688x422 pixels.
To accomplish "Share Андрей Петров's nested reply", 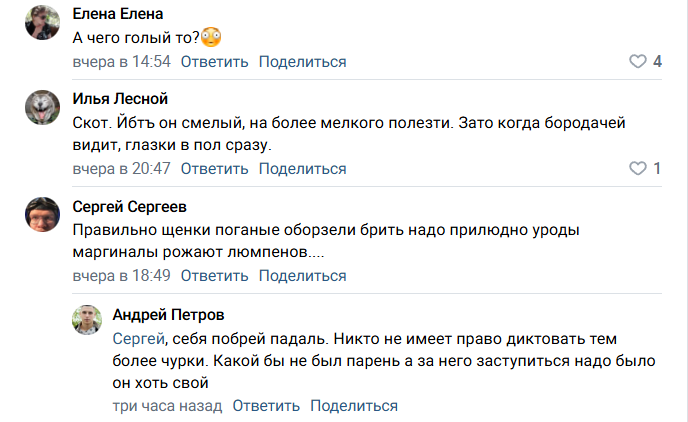I will click(354, 406).
